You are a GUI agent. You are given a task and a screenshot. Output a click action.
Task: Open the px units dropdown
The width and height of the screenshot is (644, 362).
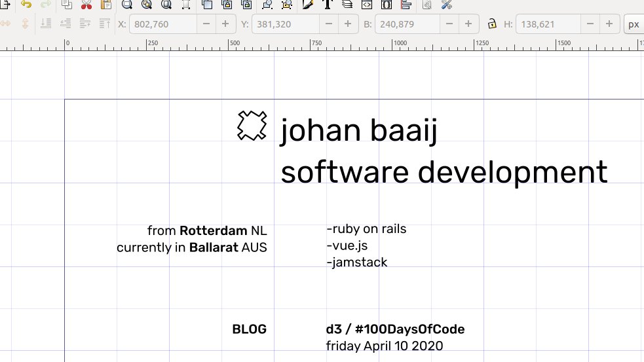[634, 24]
